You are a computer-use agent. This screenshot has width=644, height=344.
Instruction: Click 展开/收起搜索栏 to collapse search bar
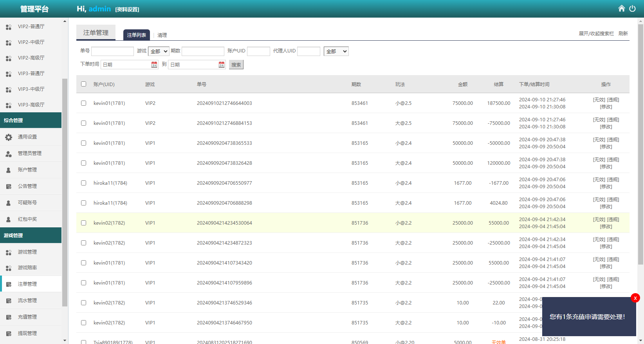[596, 34]
